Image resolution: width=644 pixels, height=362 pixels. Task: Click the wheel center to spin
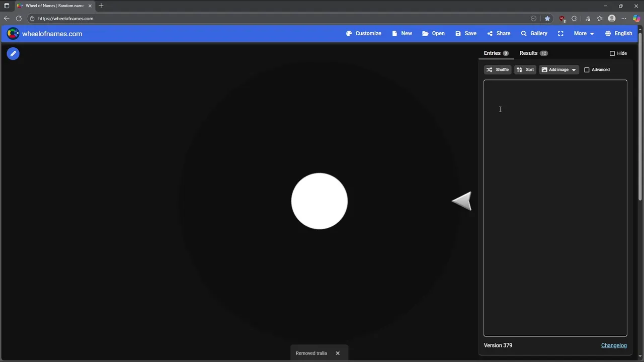[x=319, y=201]
